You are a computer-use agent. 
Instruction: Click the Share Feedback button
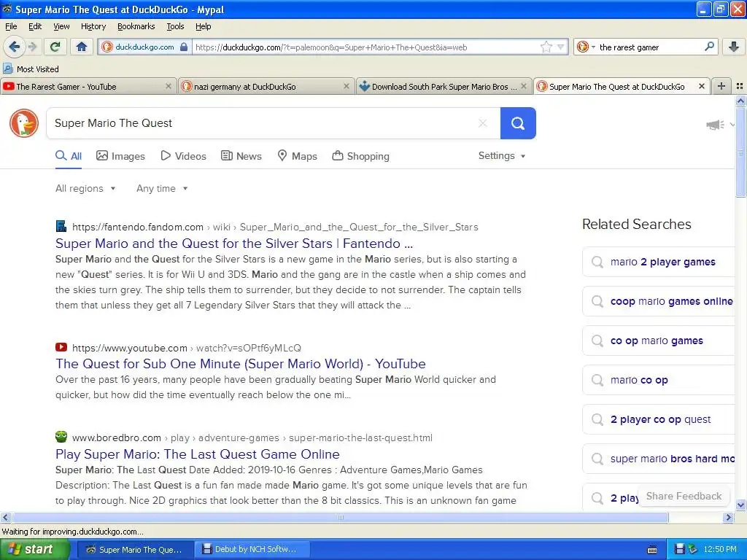(x=684, y=496)
